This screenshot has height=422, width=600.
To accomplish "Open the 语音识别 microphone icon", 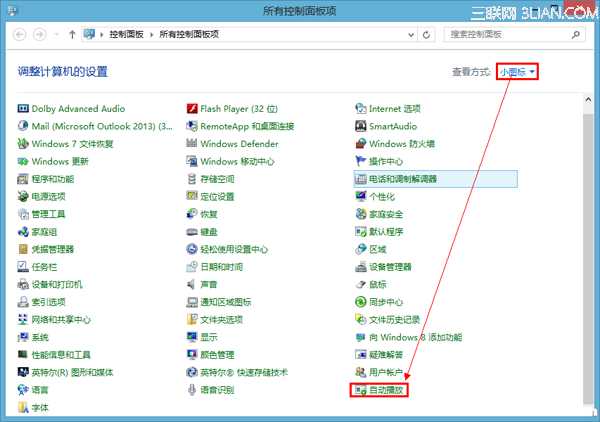I will click(192, 390).
